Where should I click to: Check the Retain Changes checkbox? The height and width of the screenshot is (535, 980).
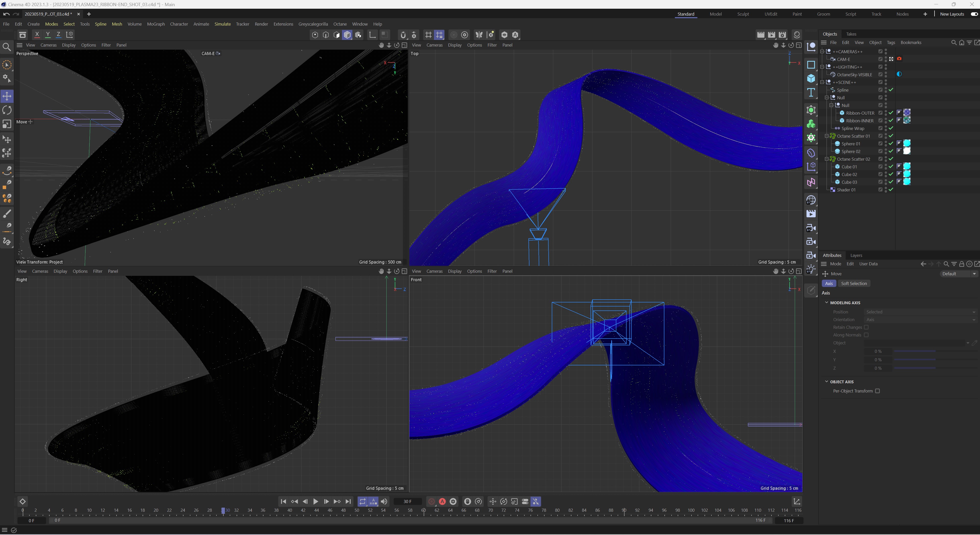866,327
